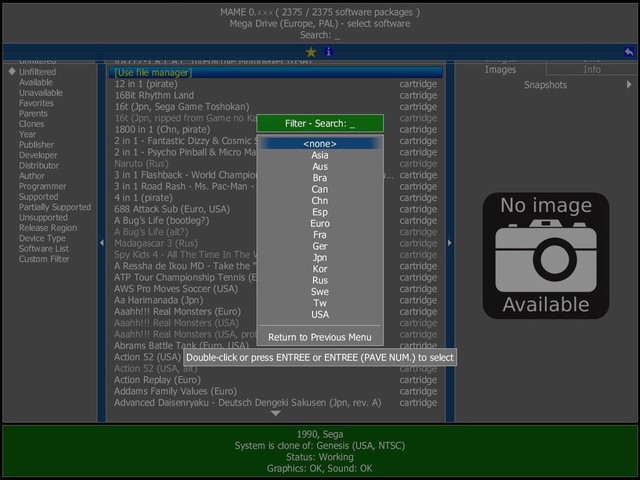640x480 pixels.
Task: Select AWS Pro Moves Soccer (USA)
Action: (276, 289)
